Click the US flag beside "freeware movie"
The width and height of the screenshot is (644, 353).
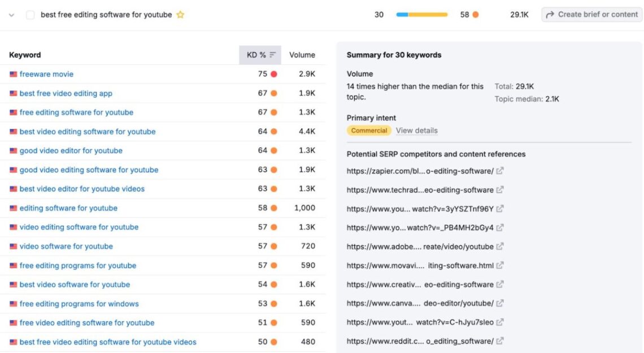(x=12, y=74)
